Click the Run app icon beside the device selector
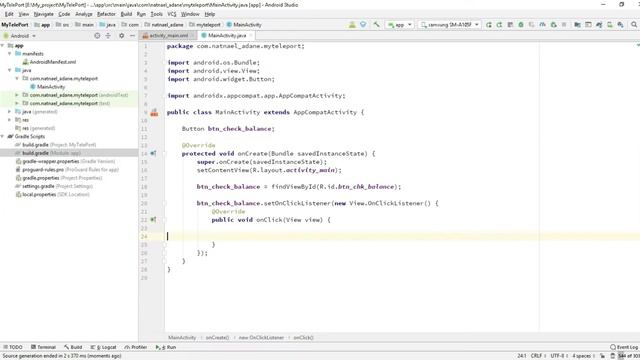640x360 pixels. [489, 25]
